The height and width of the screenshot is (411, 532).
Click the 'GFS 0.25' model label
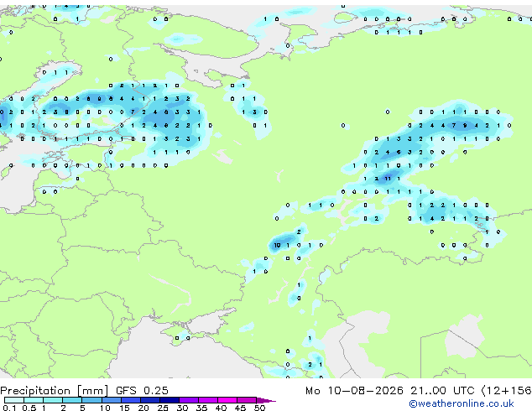[142, 391]
